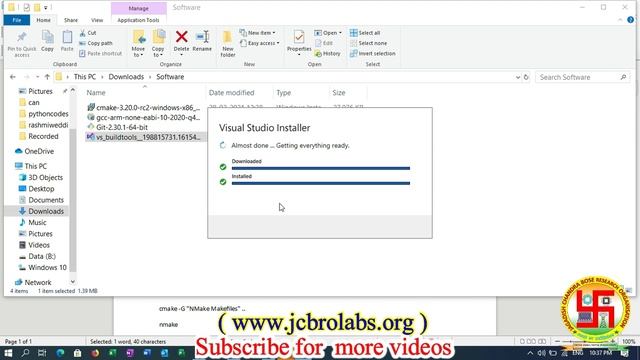The width and height of the screenshot is (640, 360).
Task: Select Data (B:) drive in sidebar
Action: click(x=37, y=256)
